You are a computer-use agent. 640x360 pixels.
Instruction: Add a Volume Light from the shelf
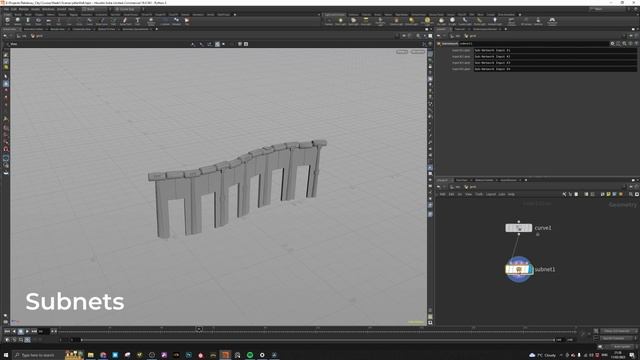click(396, 21)
